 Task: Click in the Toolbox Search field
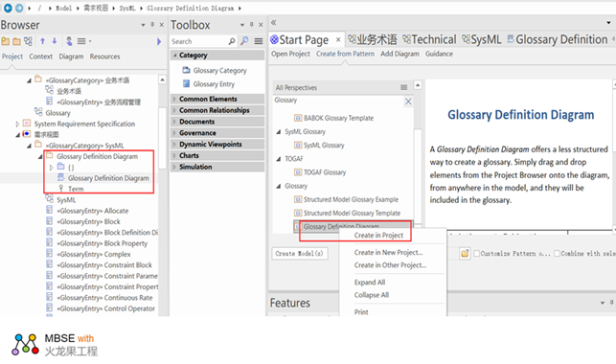point(198,41)
